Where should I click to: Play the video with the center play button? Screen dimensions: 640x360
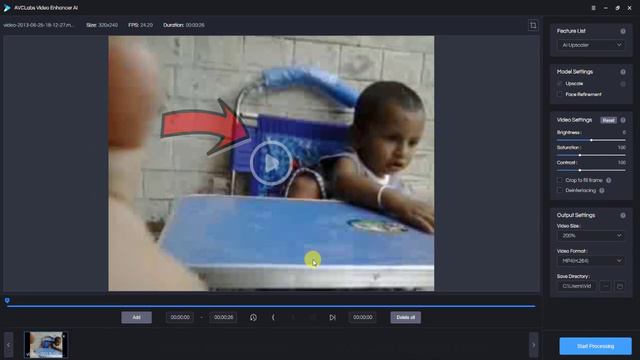pos(271,163)
